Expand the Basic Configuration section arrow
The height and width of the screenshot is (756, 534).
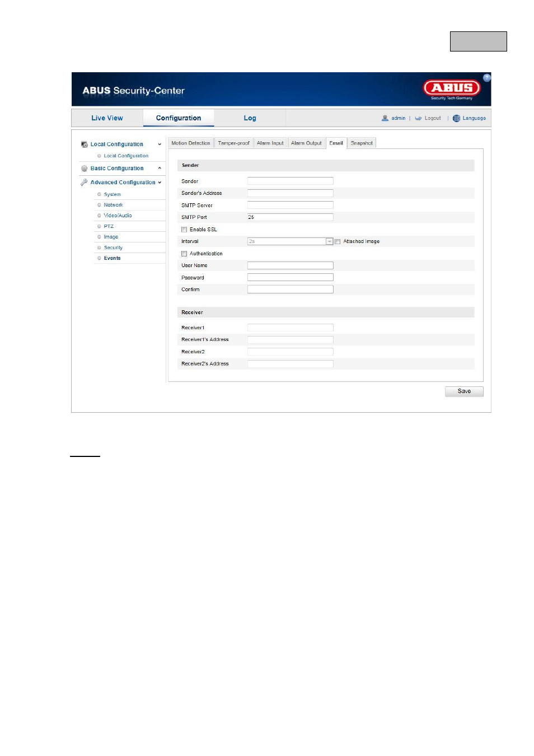160,169
